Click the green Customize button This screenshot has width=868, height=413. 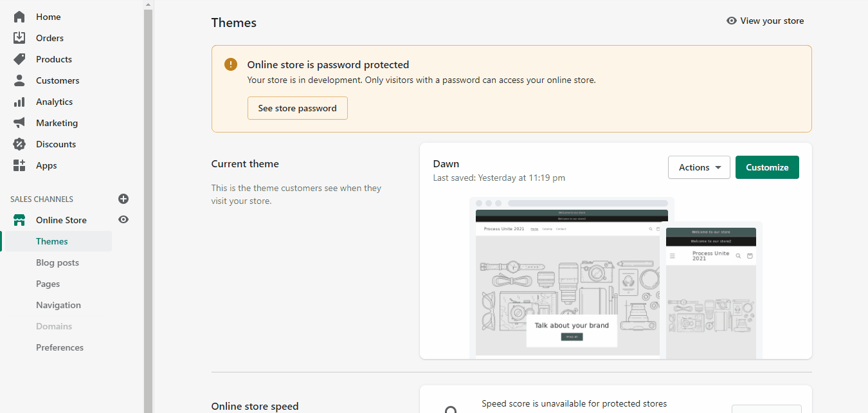pos(767,167)
